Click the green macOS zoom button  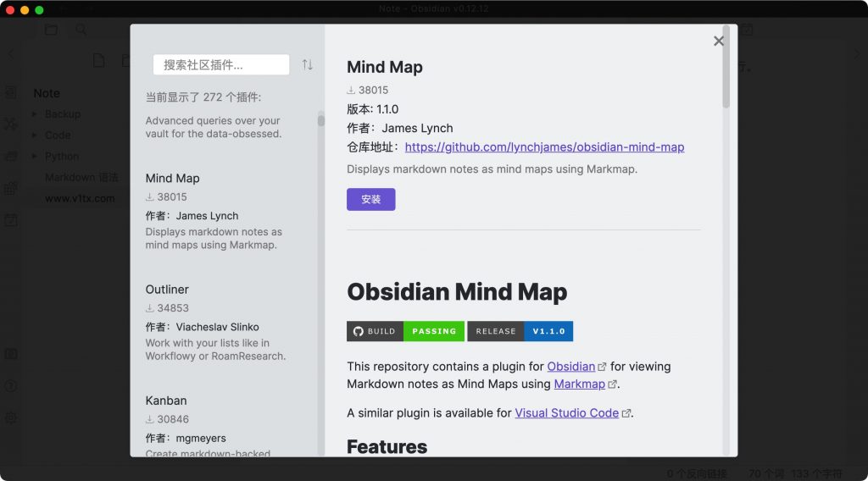tap(39, 10)
